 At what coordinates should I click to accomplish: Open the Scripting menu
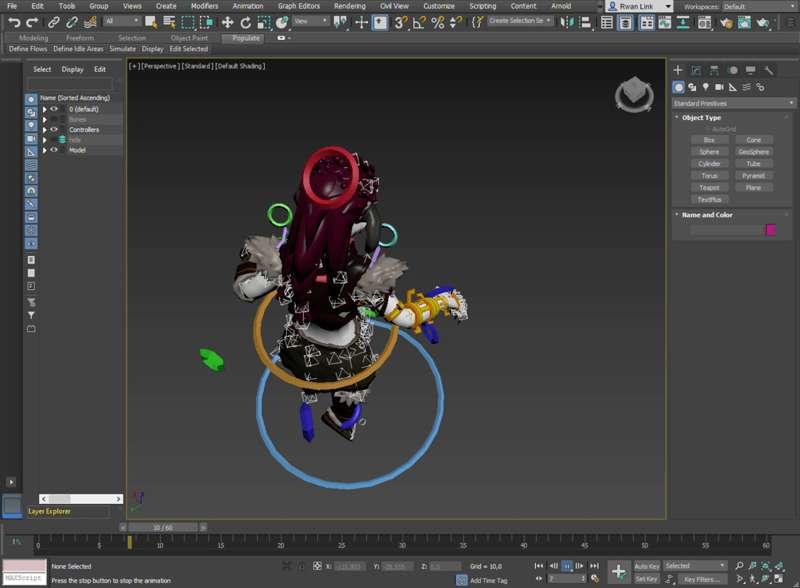tap(482, 6)
